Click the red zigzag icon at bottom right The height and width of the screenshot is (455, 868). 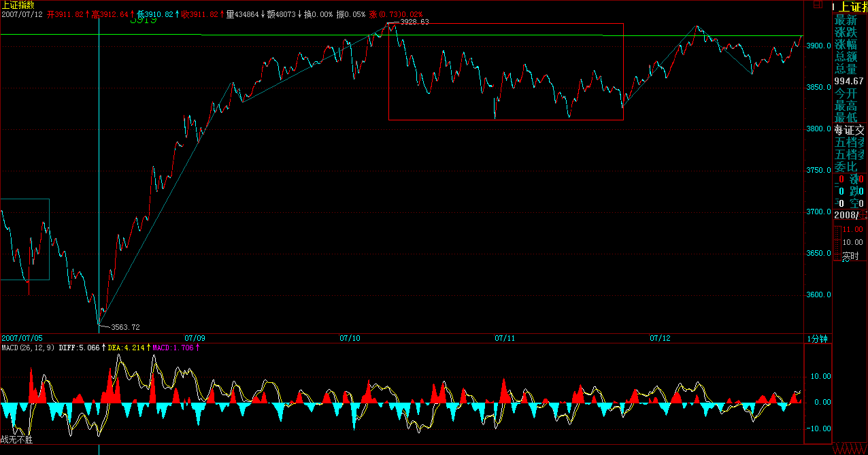pos(850,450)
